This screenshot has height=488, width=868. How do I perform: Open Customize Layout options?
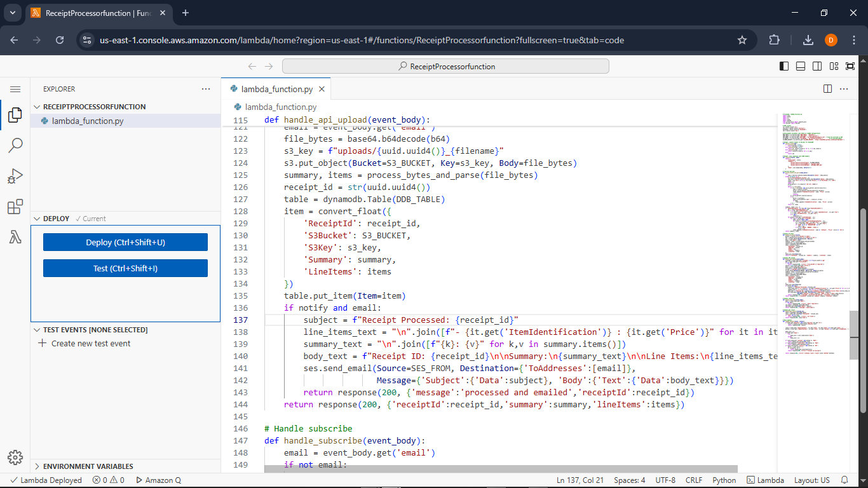click(834, 65)
